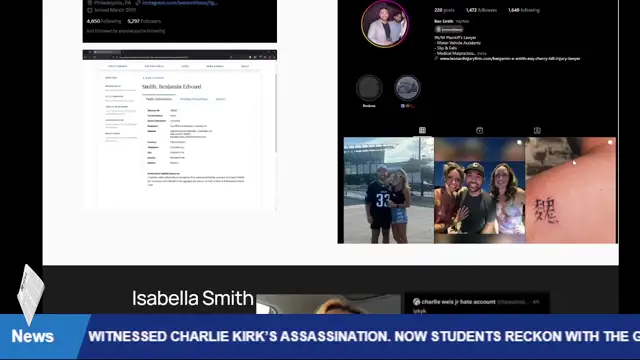Click the newspaper icon above the News label
The width and height of the screenshot is (640, 360).
[x=31, y=294]
